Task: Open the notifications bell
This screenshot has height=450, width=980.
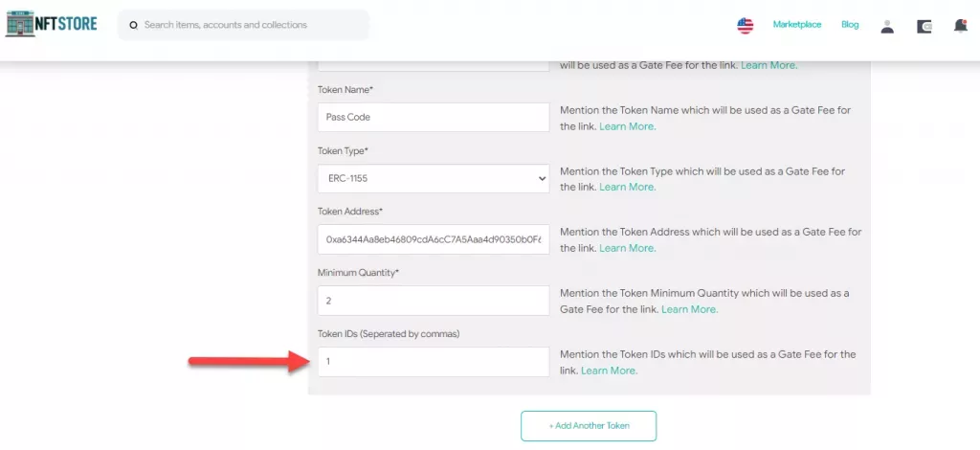Action: click(960, 26)
